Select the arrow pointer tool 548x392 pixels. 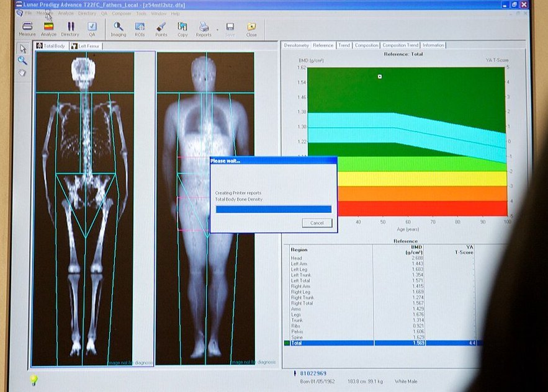pos(23,48)
